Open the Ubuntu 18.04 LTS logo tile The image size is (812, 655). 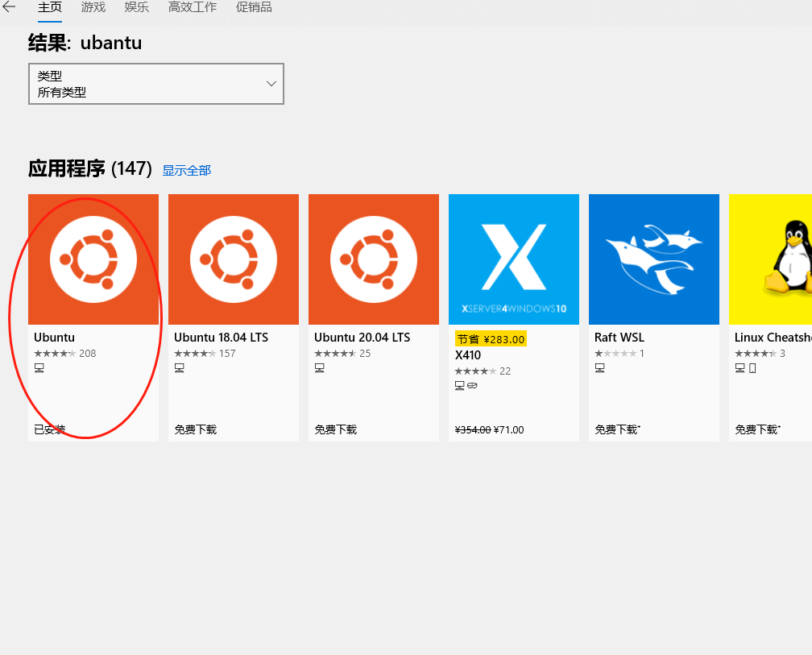(234, 259)
